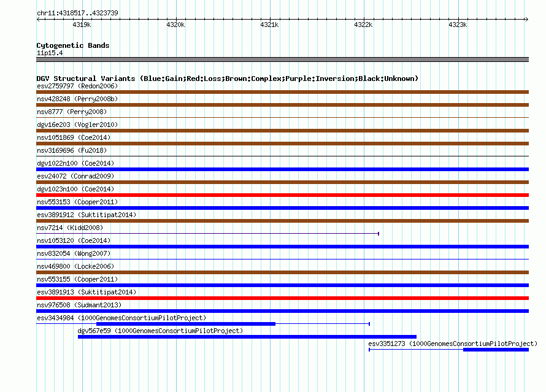Screen dimensions: 546x392
Task: Click the right arrow of the ruler
Action: tap(526, 19)
